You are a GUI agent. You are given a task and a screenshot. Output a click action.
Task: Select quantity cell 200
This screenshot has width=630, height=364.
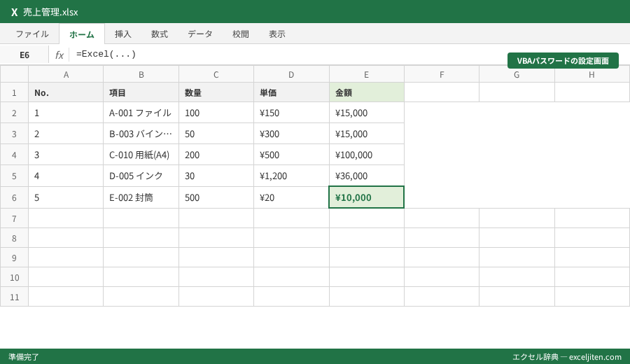tap(216, 155)
